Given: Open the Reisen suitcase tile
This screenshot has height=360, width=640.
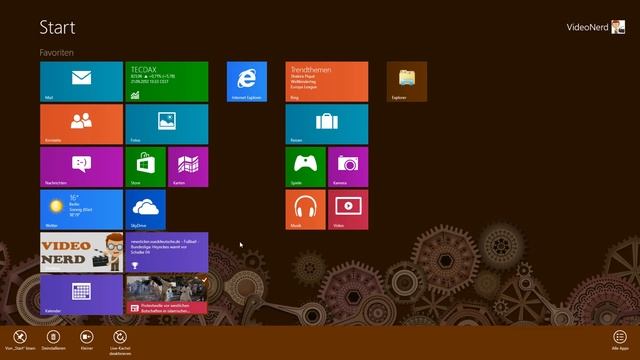Looking at the screenshot, I should tap(327, 124).
